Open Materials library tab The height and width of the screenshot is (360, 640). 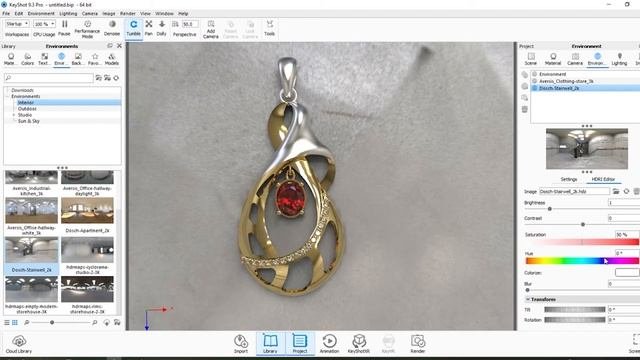[x=10, y=59]
